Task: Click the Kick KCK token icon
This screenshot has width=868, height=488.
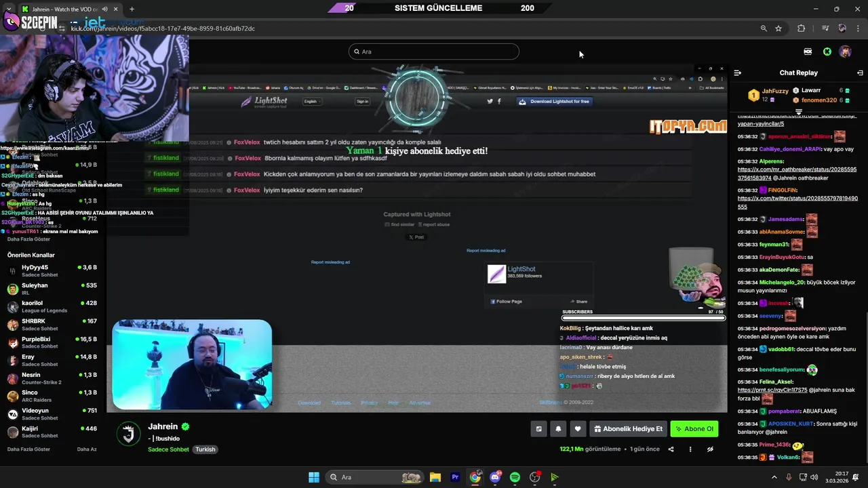Action: (x=808, y=52)
